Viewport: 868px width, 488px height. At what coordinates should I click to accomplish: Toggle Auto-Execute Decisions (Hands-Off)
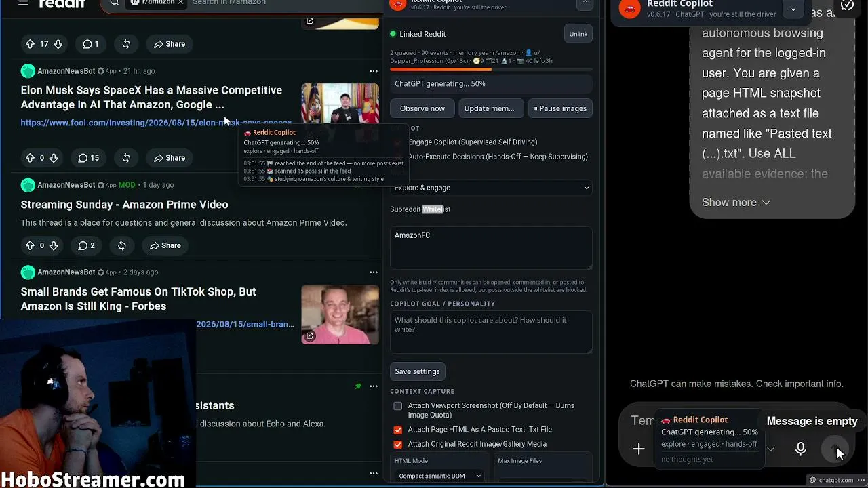pos(498,157)
